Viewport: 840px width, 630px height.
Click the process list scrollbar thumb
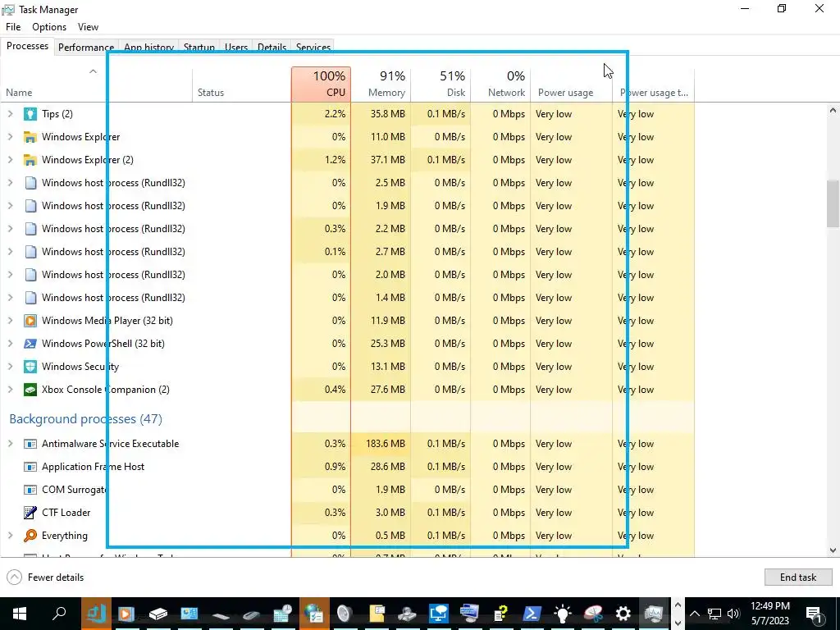click(833, 203)
